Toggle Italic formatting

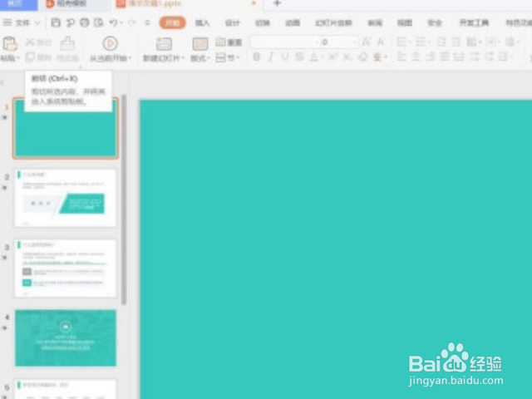click(271, 57)
